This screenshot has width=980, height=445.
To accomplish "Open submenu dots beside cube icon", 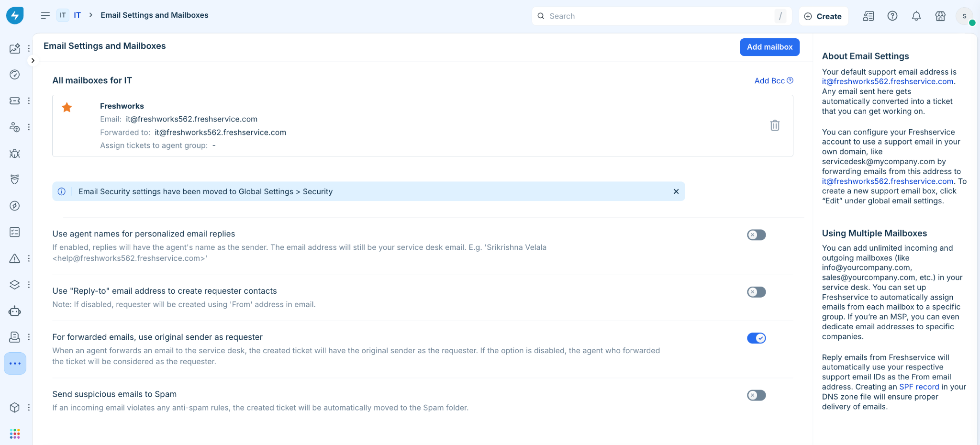I will (x=29, y=407).
